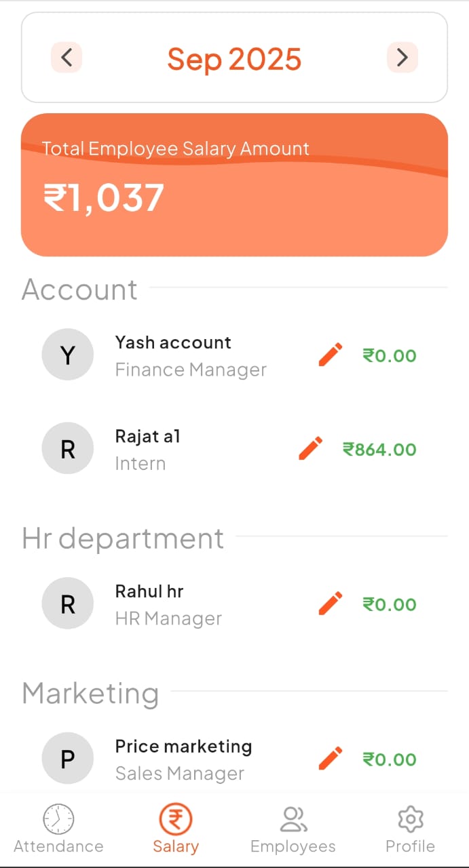This screenshot has width=469, height=868.
Task: Click the pencil icon for Rajat a1
Action: point(311,448)
